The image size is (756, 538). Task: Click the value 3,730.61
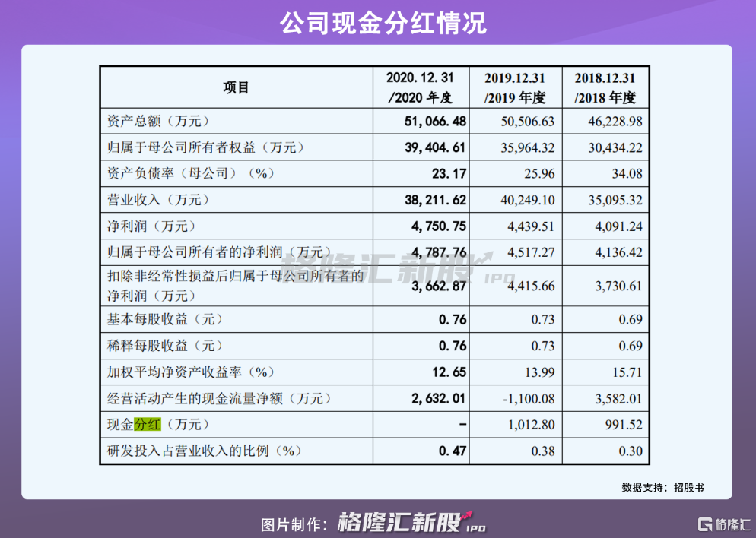(x=618, y=286)
